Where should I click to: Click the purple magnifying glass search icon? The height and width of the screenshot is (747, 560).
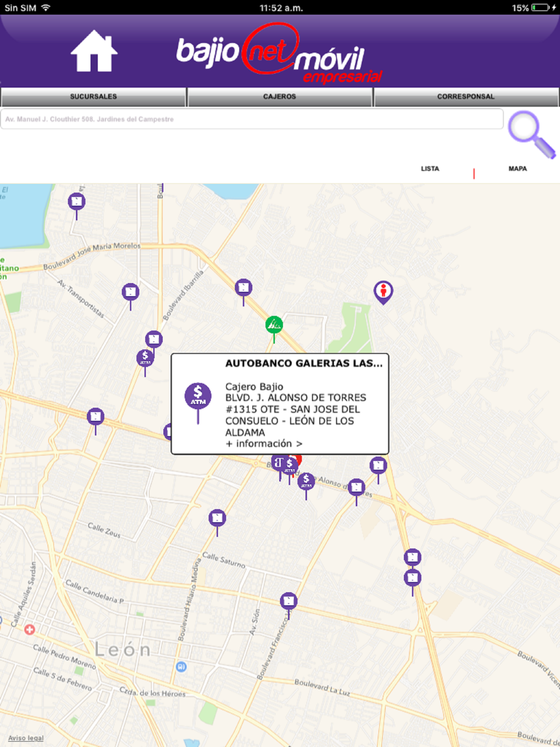(531, 134)
